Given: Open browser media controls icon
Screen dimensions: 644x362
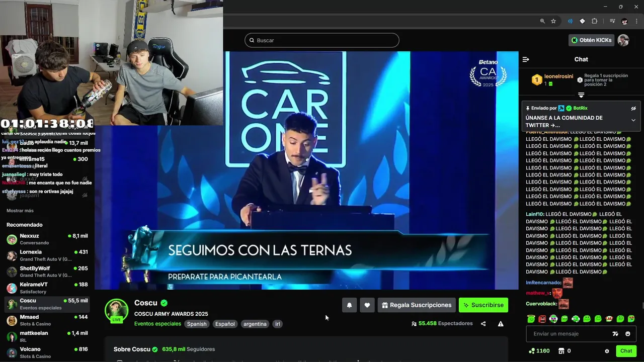Looking at the screenshot, I should [612, 21].
